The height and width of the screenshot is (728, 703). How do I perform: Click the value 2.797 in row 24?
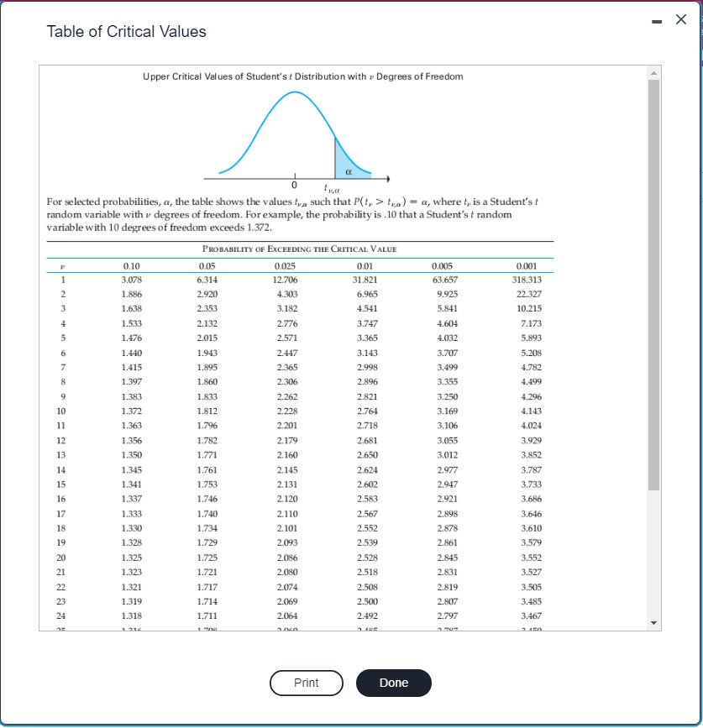pos(447,615)
